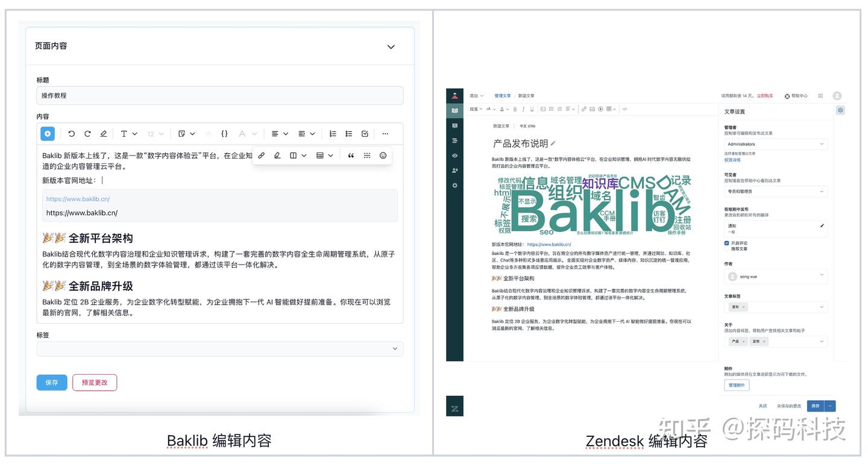Switch to the 中文 (CN) tab
Screen dimensions: 868x464
tap(527, 126)
